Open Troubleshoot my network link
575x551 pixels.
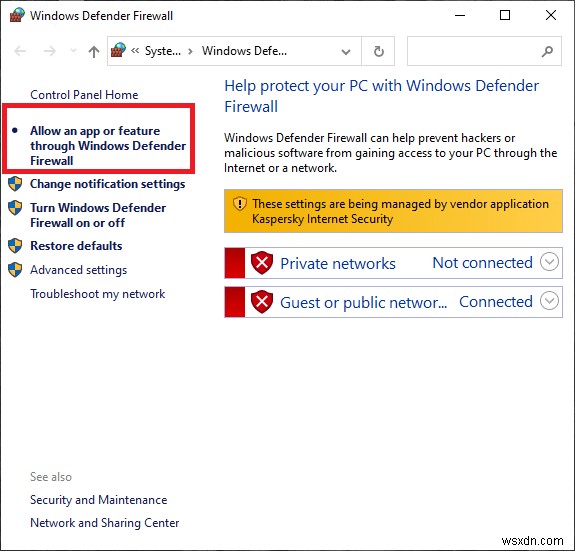[98, 294]
